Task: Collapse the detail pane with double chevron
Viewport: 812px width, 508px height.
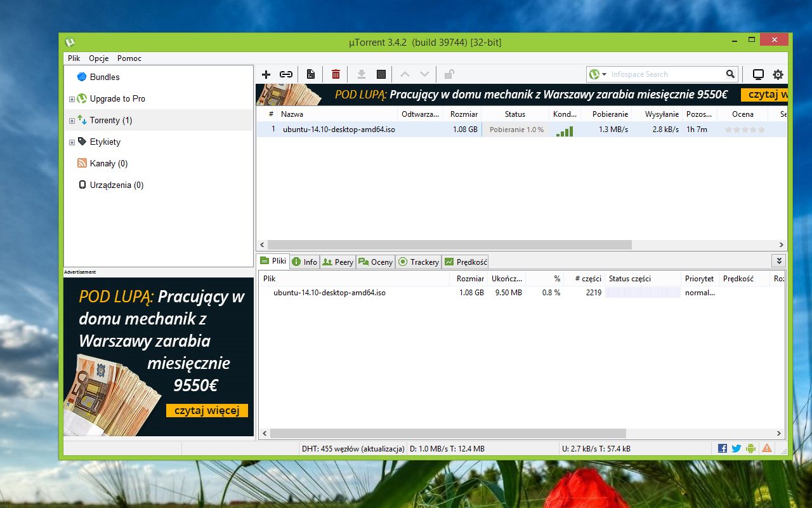Action: pyautogui.click(x=779, y=261)
